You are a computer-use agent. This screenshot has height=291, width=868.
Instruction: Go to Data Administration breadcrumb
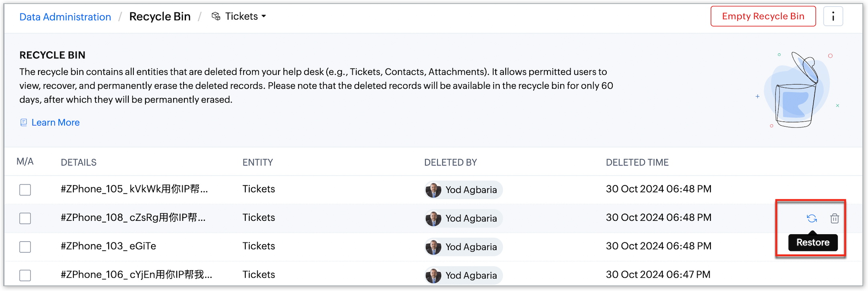click(x=65, y=17)
